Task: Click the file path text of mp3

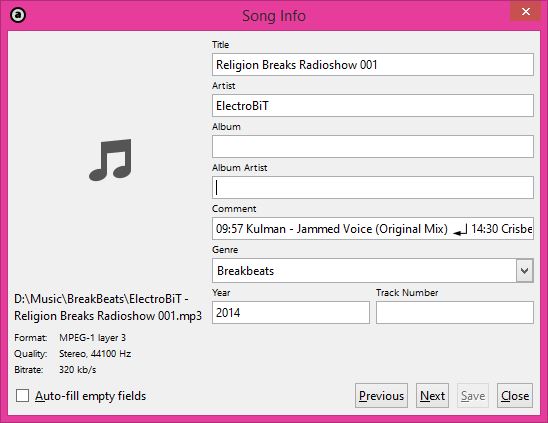Action: (108, 307)
